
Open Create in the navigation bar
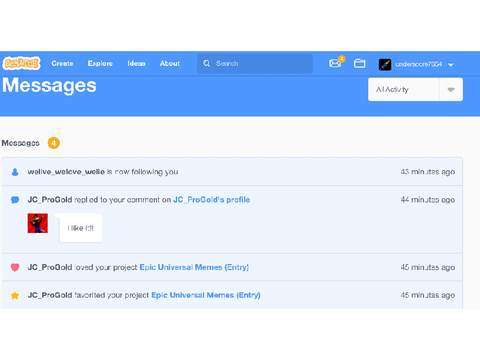pyautogui.click(x=62, y=63)
